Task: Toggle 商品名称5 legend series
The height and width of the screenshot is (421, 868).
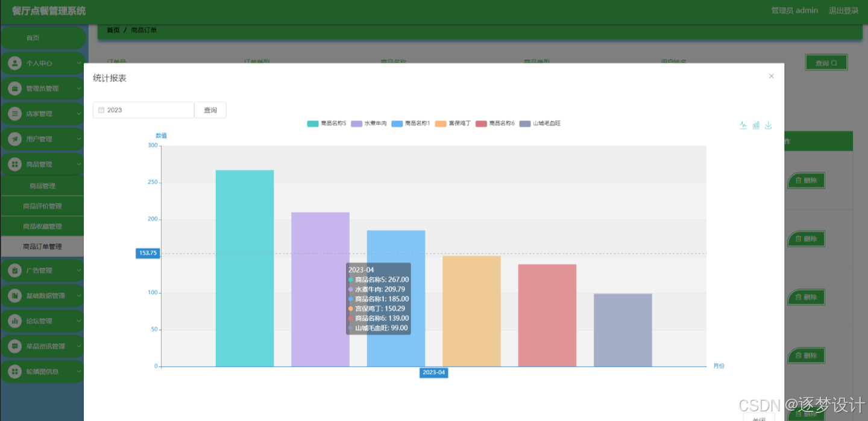Action: (326, 123)
